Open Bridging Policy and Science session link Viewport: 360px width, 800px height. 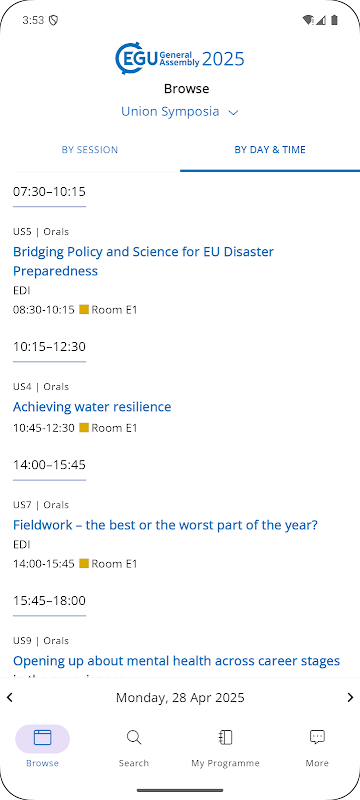[x=143, y=261]
